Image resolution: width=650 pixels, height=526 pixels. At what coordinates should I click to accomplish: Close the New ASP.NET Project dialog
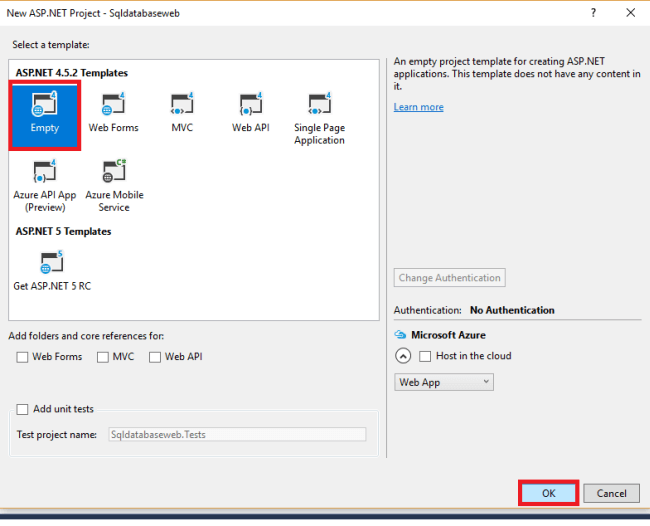click(x=631, y=13)
